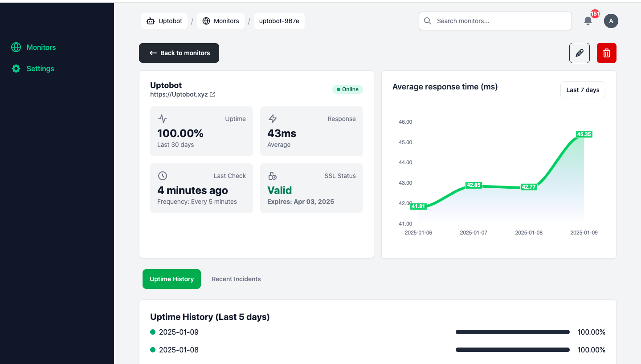Click the external link icon beside Uptobot.xyz
This screenshot has width=641, height=364.
click(212, 94)
